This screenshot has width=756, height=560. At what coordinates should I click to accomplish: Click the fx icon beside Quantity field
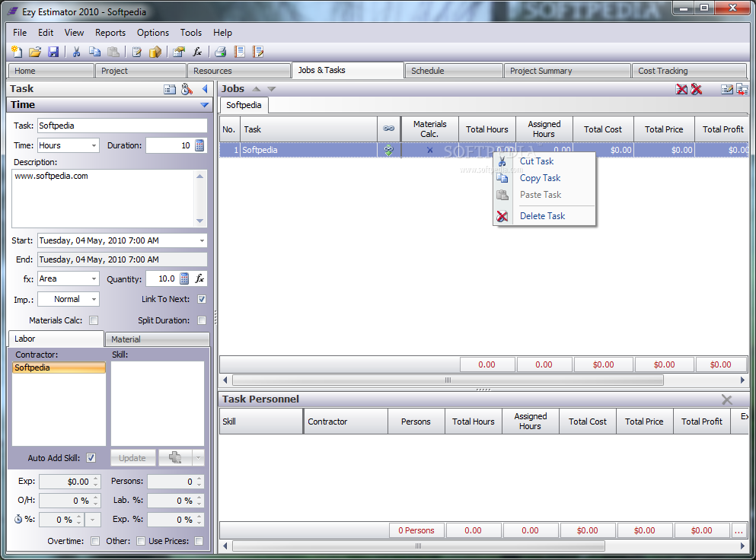pyautogui.click(x=199, y=278)
